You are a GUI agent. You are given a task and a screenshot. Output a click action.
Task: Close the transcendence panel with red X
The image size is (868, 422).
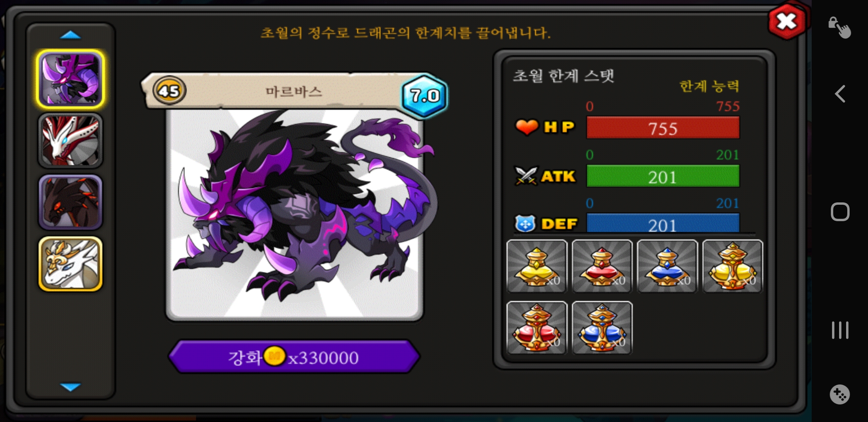pyautogui.click(x=787, y=21)
